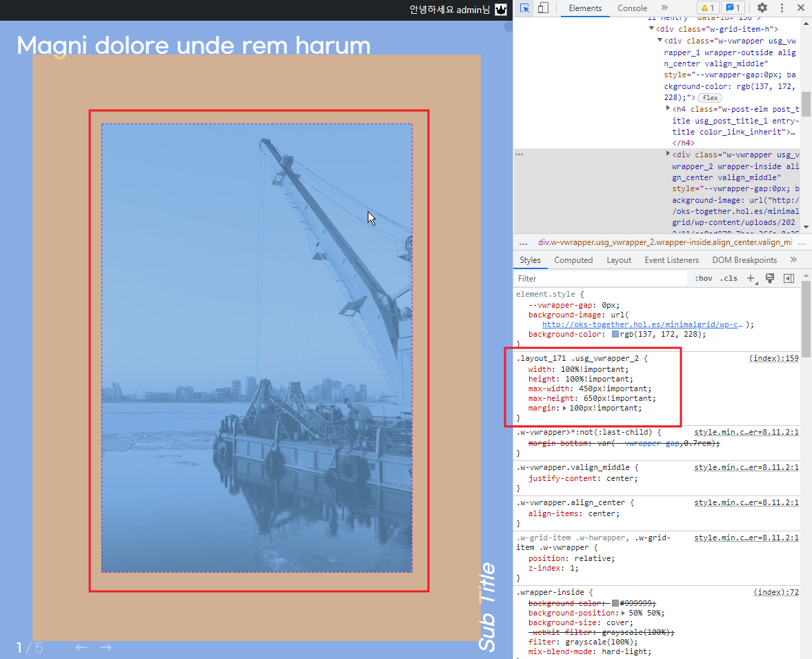The image size is (812, 659).
Task: Switch to the Elements tab
Action: [585, 8]
